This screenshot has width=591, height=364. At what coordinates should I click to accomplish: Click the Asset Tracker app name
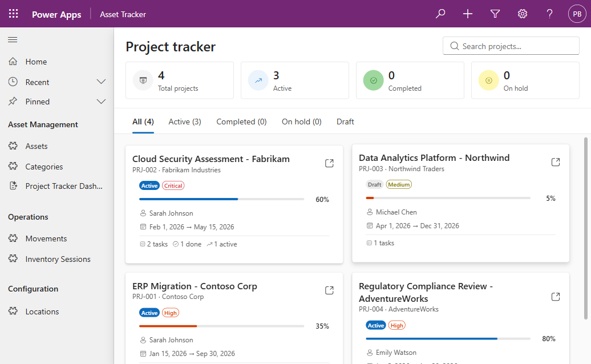(123, 14)
